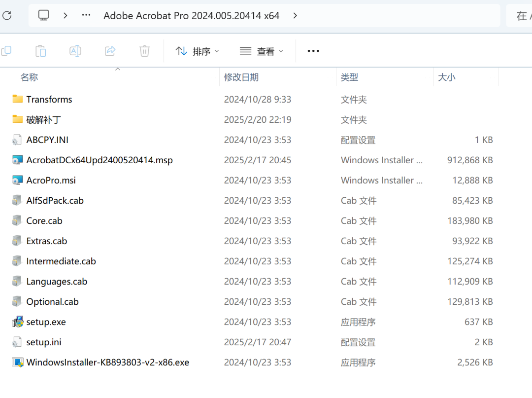The height and width of the screenshot is (398, 532).
Task: Click the delete trash icon
Action: click(144, 51)
